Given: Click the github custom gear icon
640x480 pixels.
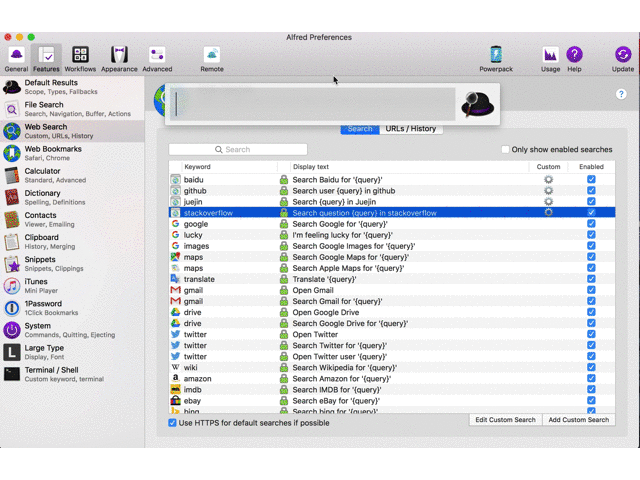Looking at the screenshot, I should [x=549, y=190].
